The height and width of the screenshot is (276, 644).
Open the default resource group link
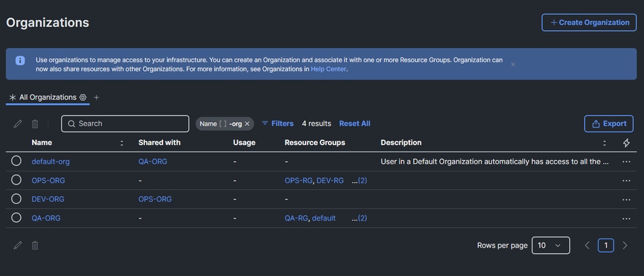coord(324,218)
